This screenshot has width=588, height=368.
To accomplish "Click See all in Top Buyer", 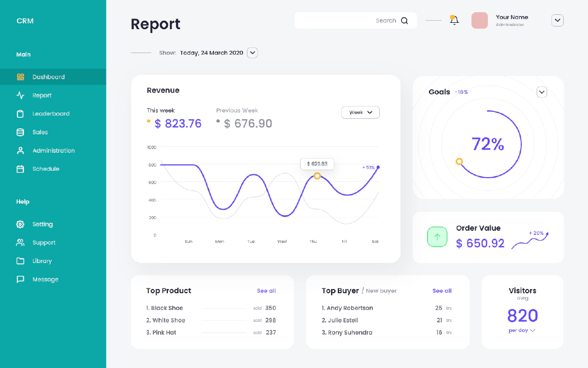I will point(442,291).
